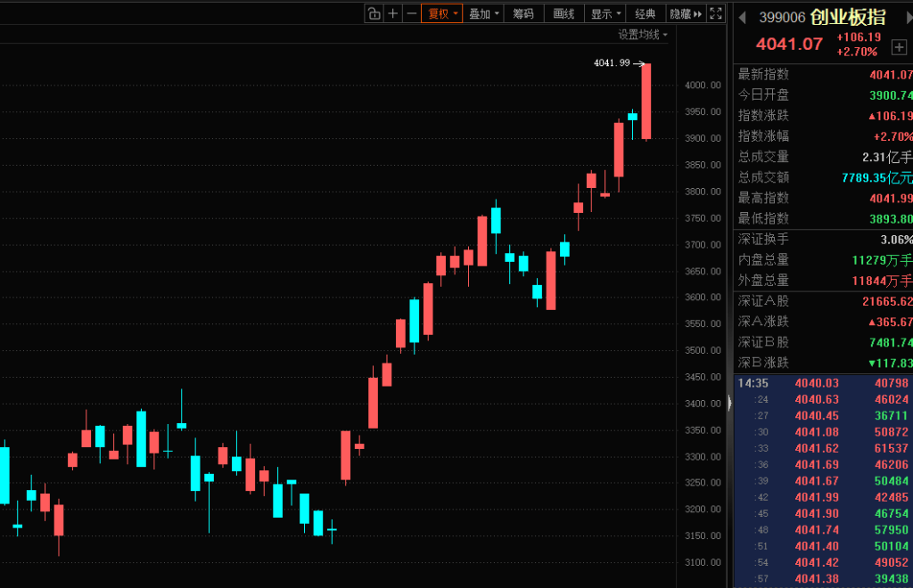Expand the 叠加 overlay dropdown
This screenshot has width=913, height=588.
pos(483,13)
